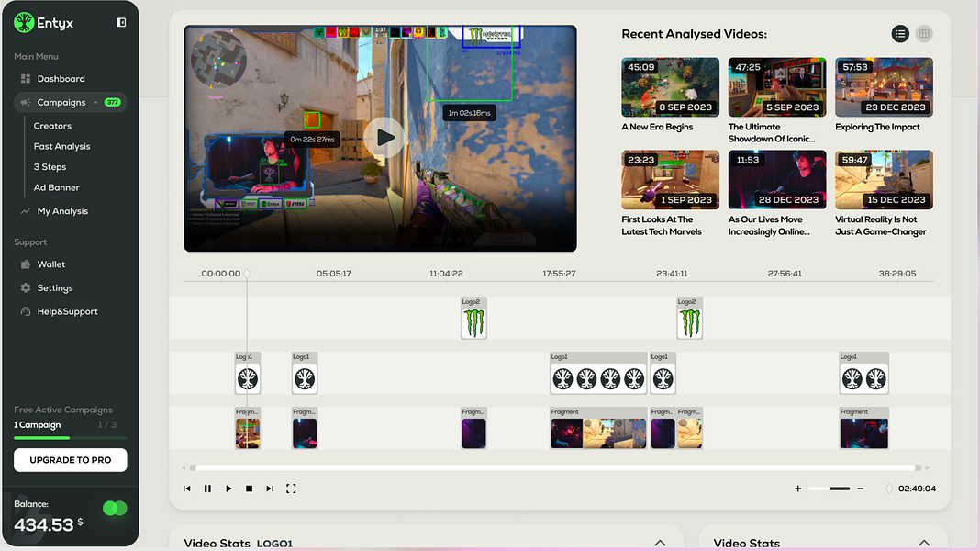Image resolution: width=980 pixels, height=551 pixels.
Task: Collapse Video Stats LOGO1 panel
Action: (660, 543)
